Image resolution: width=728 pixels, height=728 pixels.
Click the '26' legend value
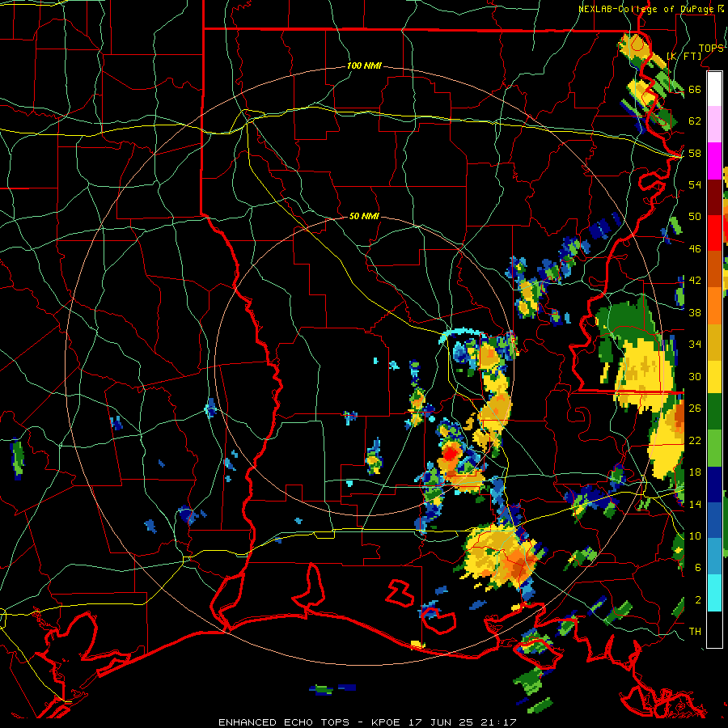tap(695, 408)
